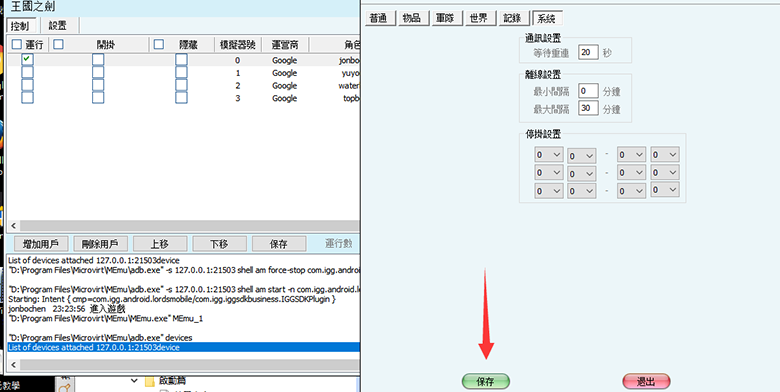Check the 開掛 checkbox for emulator 1
This screenshot has height=392, width=780.
click(x=98, y=73)
